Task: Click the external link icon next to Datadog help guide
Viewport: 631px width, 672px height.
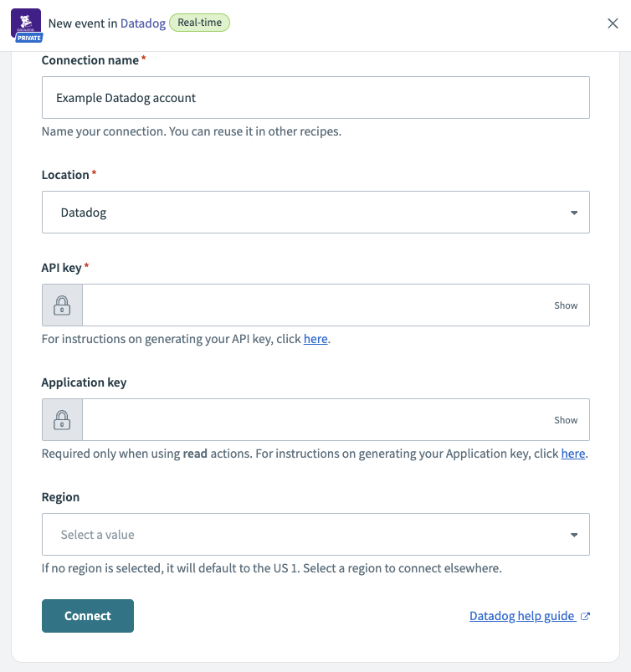Action: [x=587, y=615]
